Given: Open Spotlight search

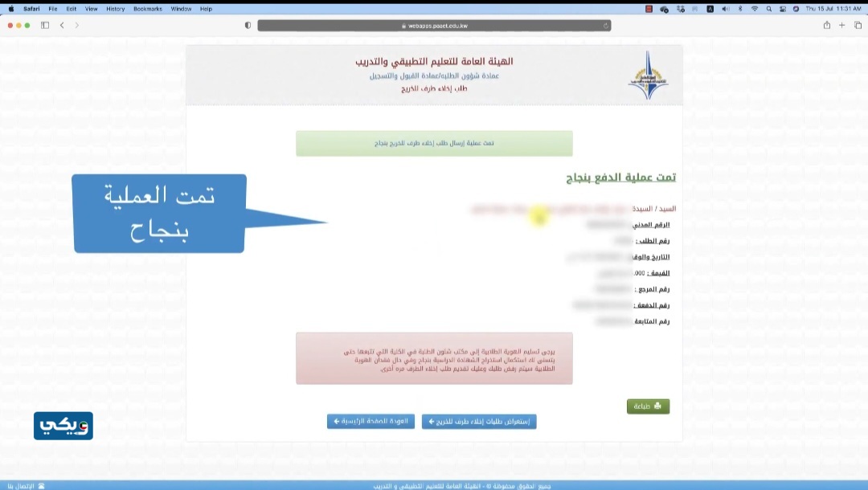Looking at the screenshot, I should click(769, 9).
